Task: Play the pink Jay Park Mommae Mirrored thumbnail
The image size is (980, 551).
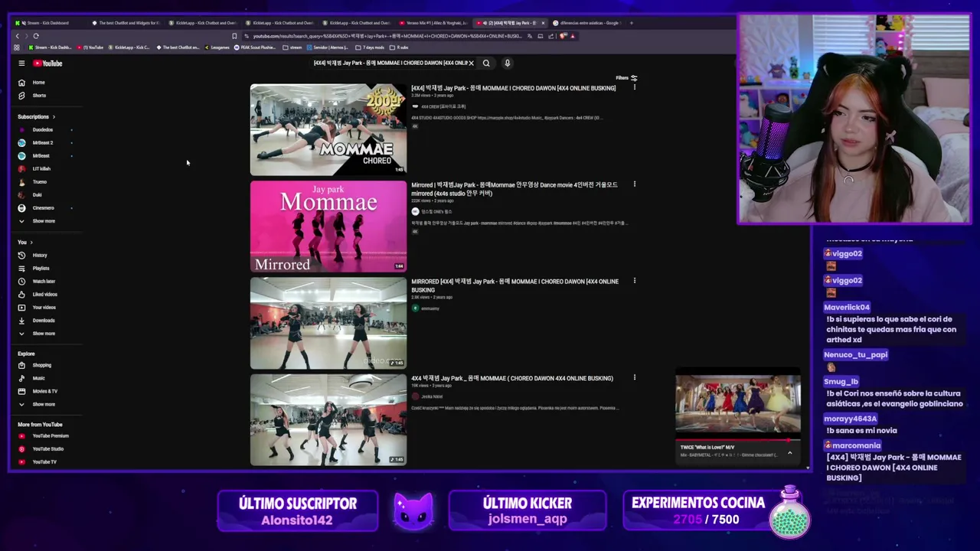Action: click(328, 227)
